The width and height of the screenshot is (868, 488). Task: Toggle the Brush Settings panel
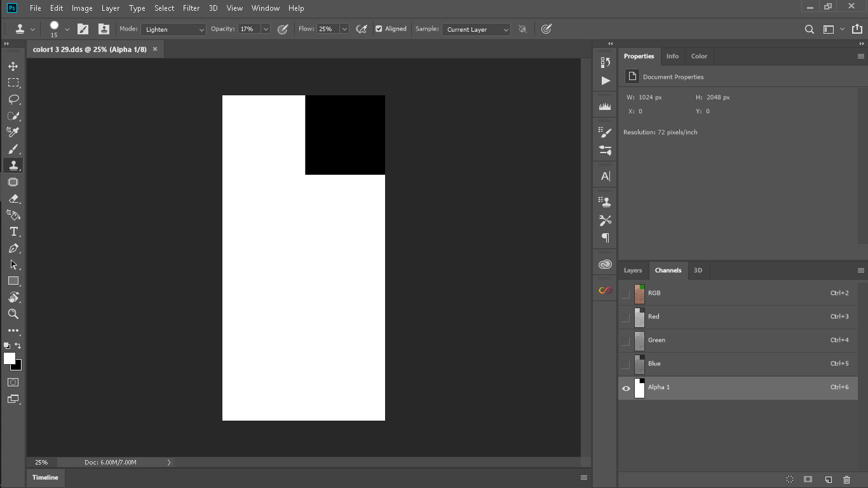click(x=83, y=29)
